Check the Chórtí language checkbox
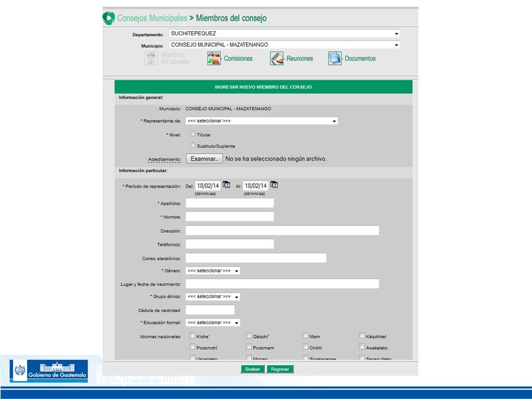The height and width of the screenshot is (399, 532). pos(305,347)
